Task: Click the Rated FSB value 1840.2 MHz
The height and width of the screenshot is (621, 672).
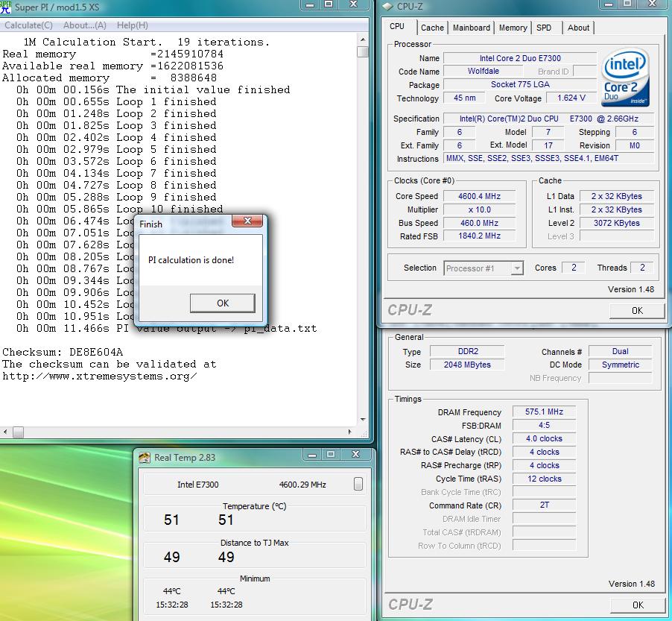Action: click(479, 236)
